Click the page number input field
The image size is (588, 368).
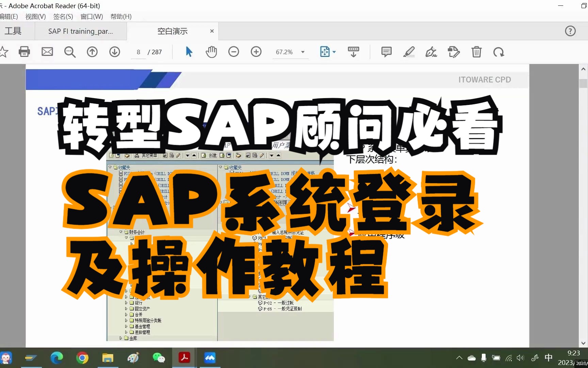pos(138,52)
